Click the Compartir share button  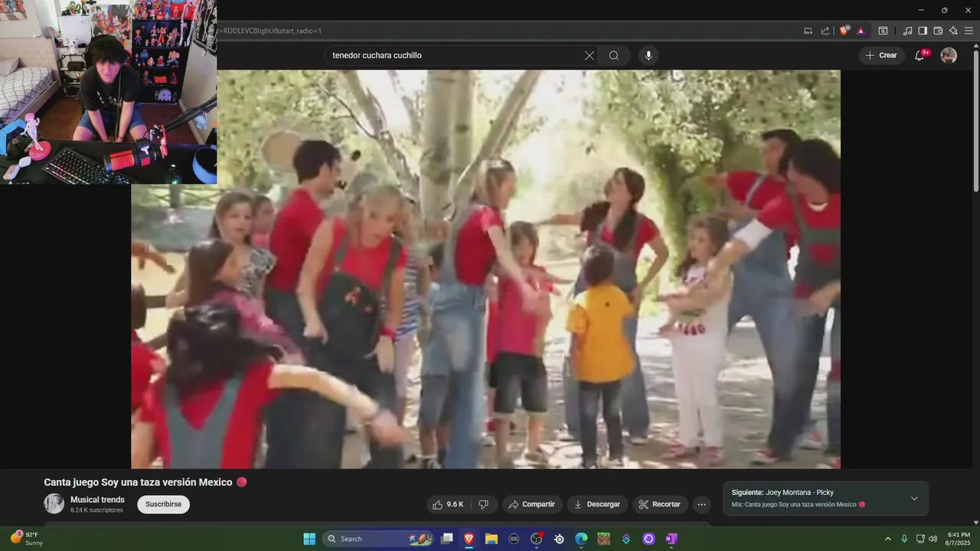pyautogui.click(x=532, y=504)
